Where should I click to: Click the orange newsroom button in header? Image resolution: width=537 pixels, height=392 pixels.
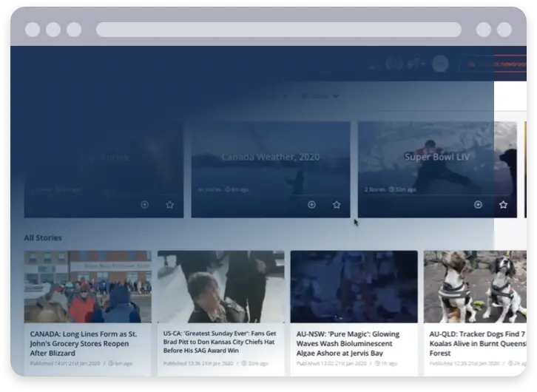493,64
